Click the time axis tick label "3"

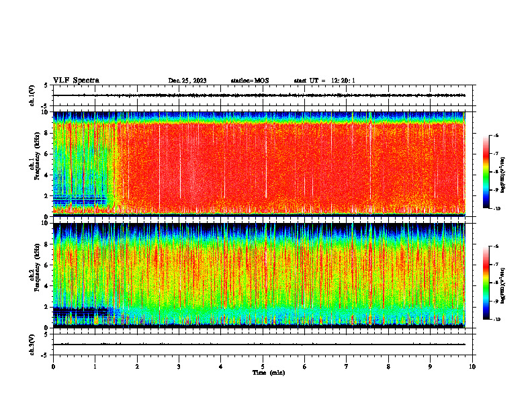pos(179,367)
